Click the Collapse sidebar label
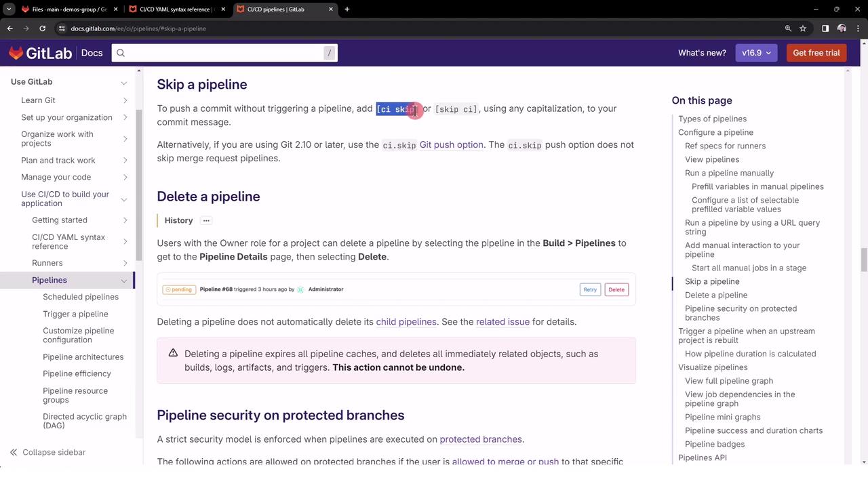 point(54,452)
